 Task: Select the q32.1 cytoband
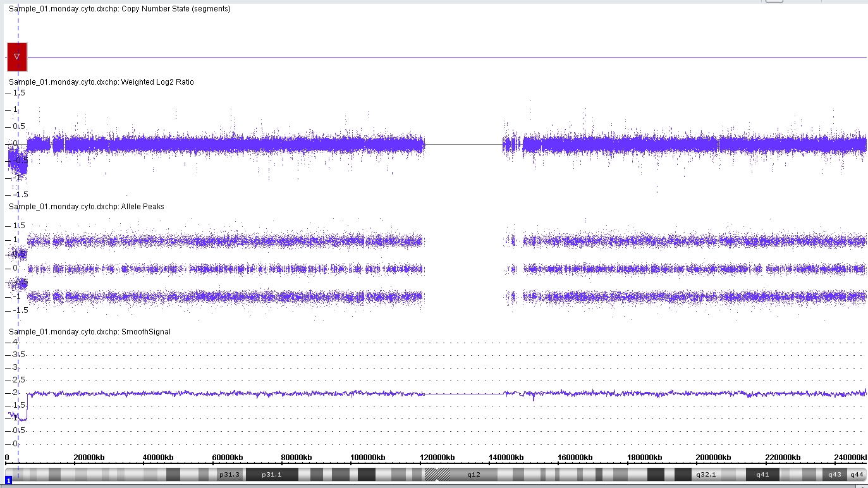[x=706, y=474]
